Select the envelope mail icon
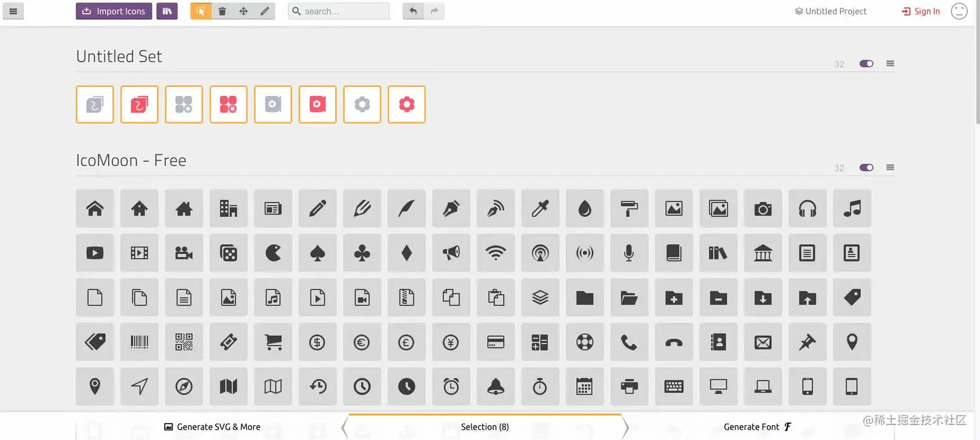The image size is (980, 440). click(763, 342)
